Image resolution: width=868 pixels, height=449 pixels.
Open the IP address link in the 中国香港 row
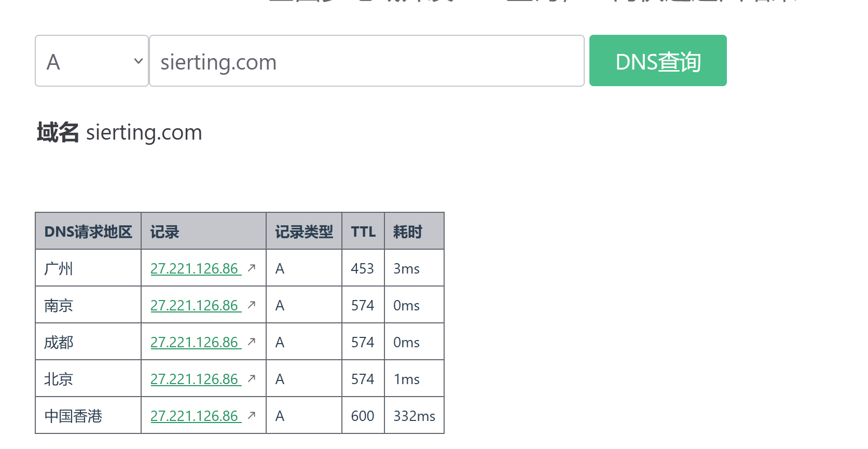[x=195, y=416]
